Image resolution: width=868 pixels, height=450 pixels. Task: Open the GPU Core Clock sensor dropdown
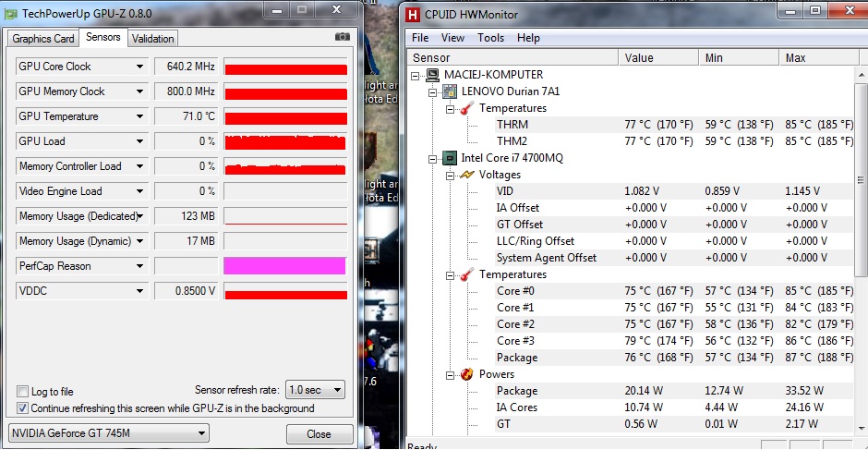(140, 67)
